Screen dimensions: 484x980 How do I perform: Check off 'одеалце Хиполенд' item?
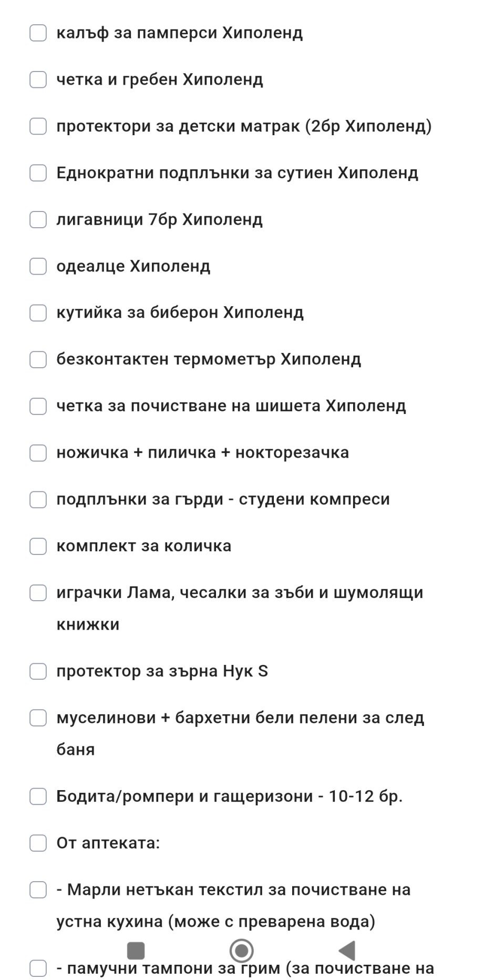(38, 266)
